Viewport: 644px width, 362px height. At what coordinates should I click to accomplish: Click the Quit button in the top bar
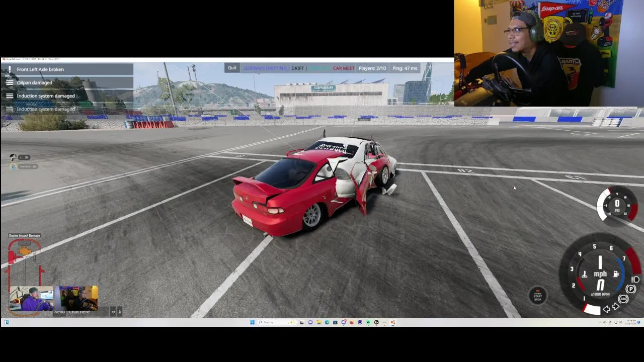click(232, 68)
